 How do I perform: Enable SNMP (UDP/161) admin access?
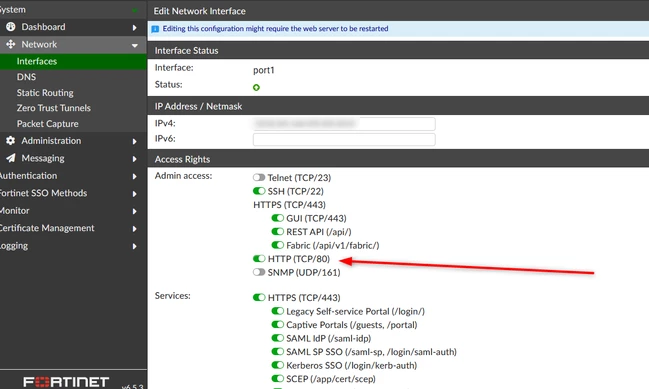point(259,272)
